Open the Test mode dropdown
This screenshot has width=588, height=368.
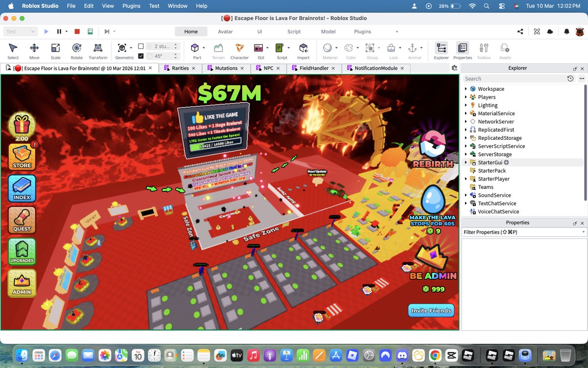click(21, 31)
